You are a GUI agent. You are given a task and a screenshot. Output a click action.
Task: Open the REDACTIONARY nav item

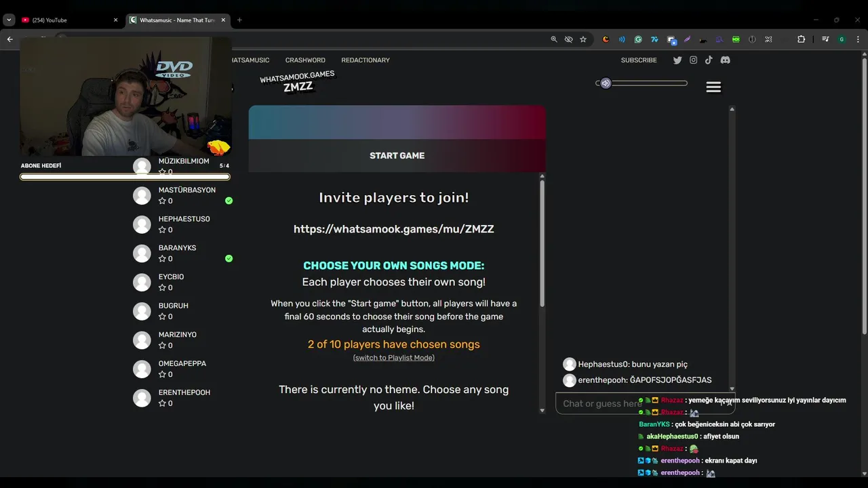(x=366, y=60)
